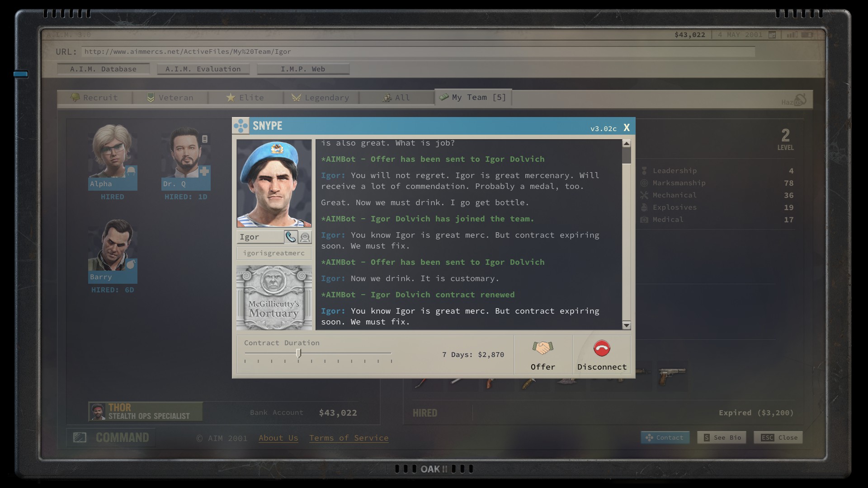
Task: Switch to the Legendary mercs tab
Action: pyautogui.click(x=321, y=98)
